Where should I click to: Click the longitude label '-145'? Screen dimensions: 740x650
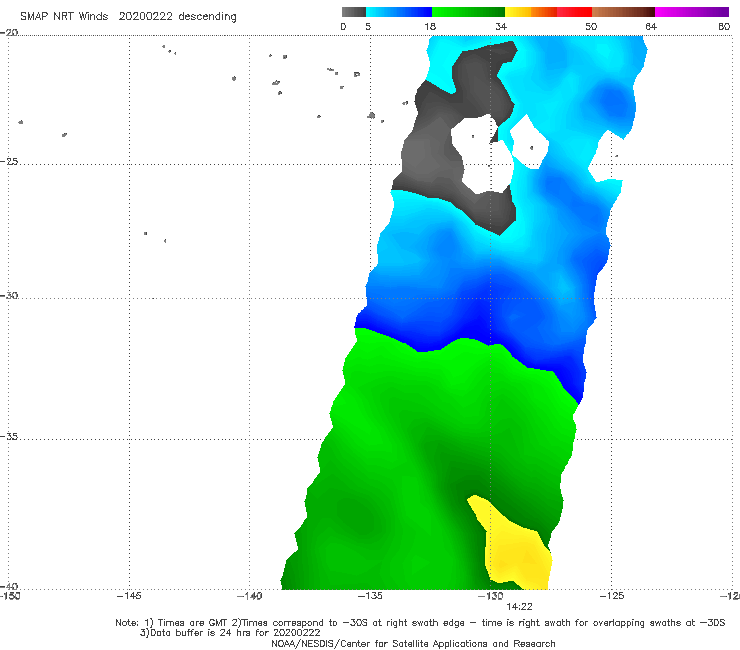pos(129,596)
